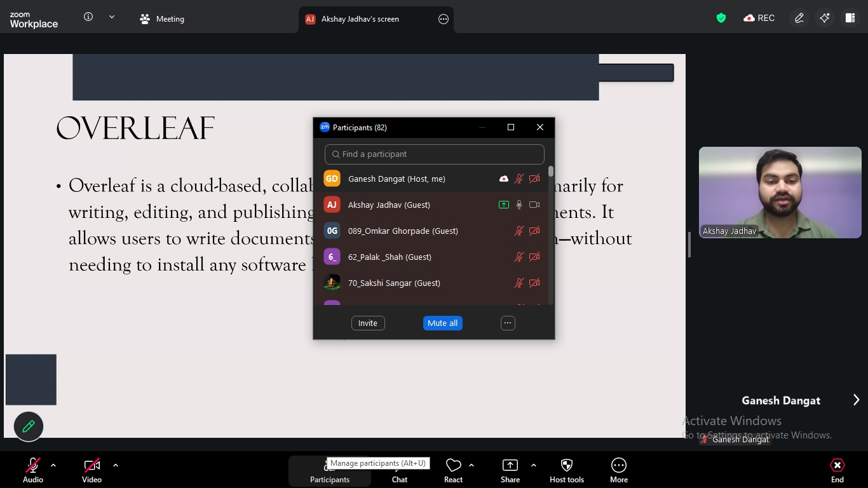Click the Find a participant field
This screenshot has width=868, height=488.
(x=435, y=154)
